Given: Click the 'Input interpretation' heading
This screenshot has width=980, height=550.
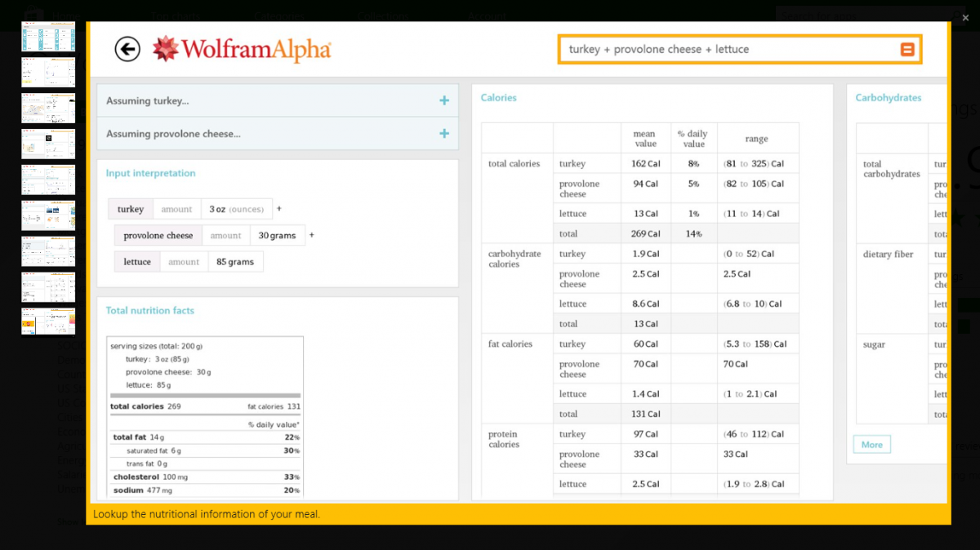Looking at the screenshot, I should coord(150,173).
